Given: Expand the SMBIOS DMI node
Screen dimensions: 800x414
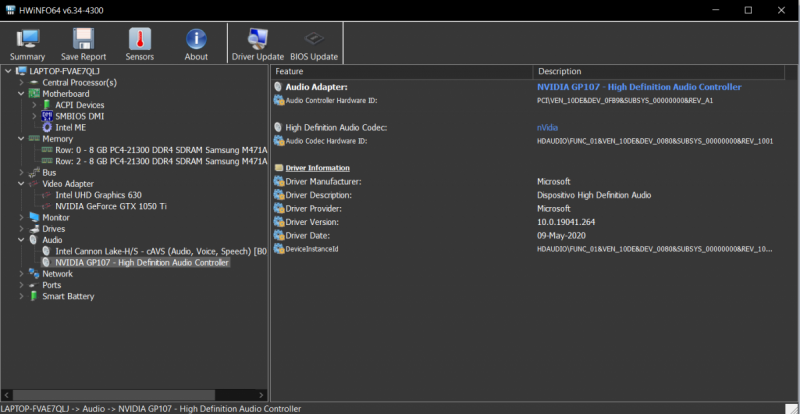Looking at the screenshot, I should 34,116.
